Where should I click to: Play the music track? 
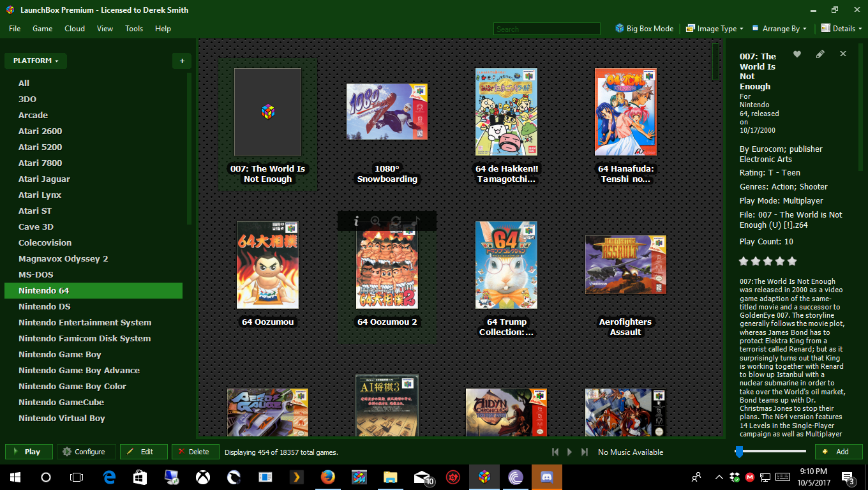click(570, 452)
